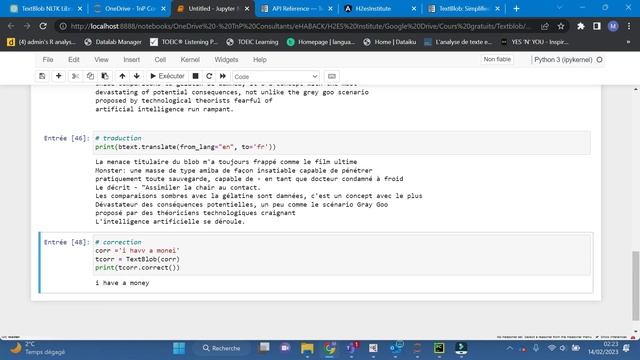The image size is (640, 360).
Task: Run the cell with Exécuter button
Action: tap(167, 76)
